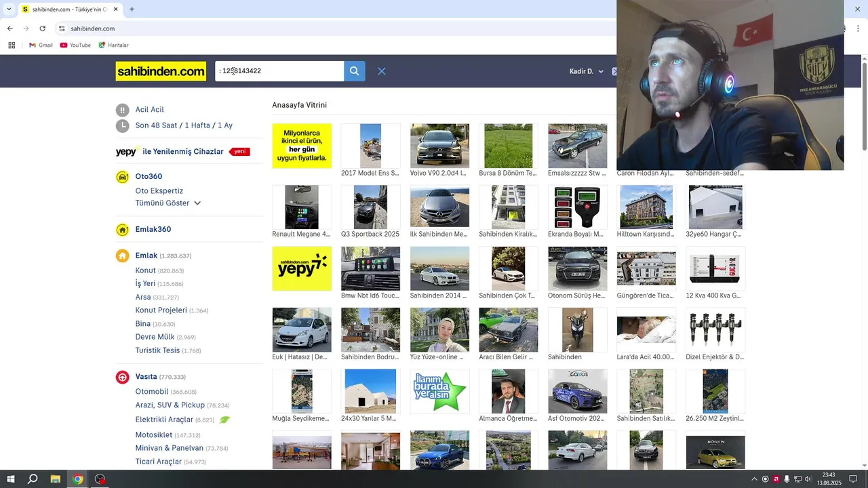Viewport: 868px width, 488px height.
Task: Open the tab search dropdown in Chrome
Action: click(9, 9)
